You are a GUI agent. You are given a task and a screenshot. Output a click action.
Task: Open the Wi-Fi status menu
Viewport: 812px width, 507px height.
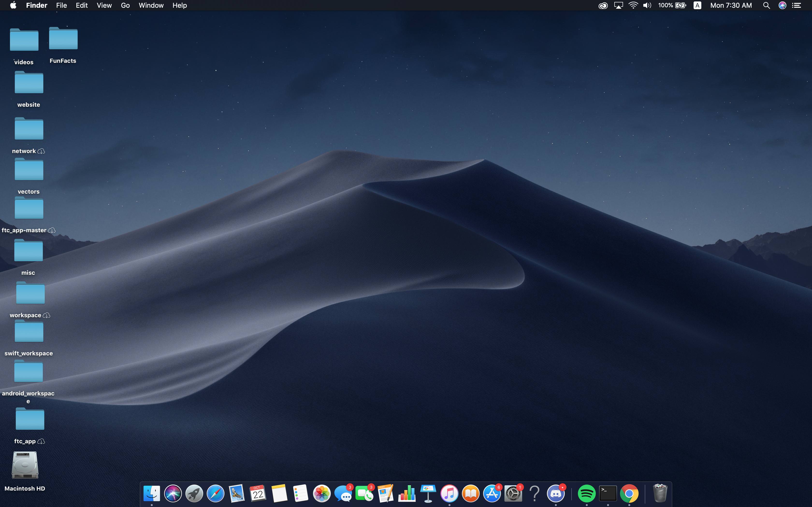coord(633,5)
